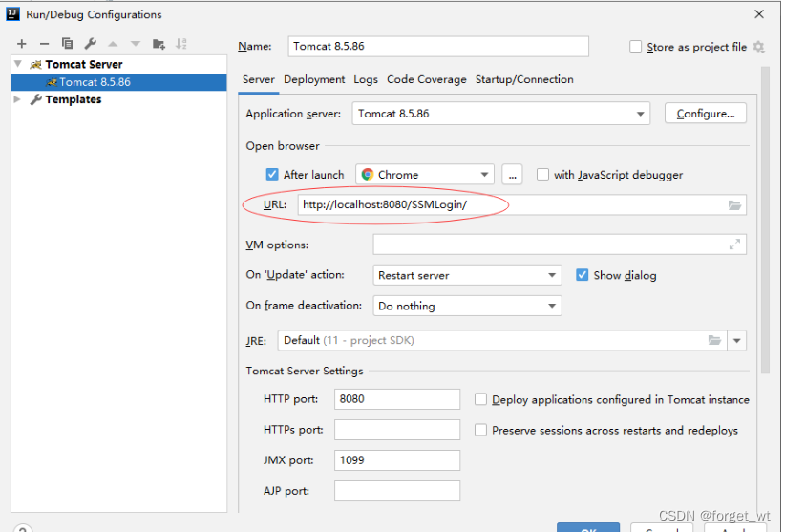Open help question mark button
785x532 pixels.
(23, 528)
